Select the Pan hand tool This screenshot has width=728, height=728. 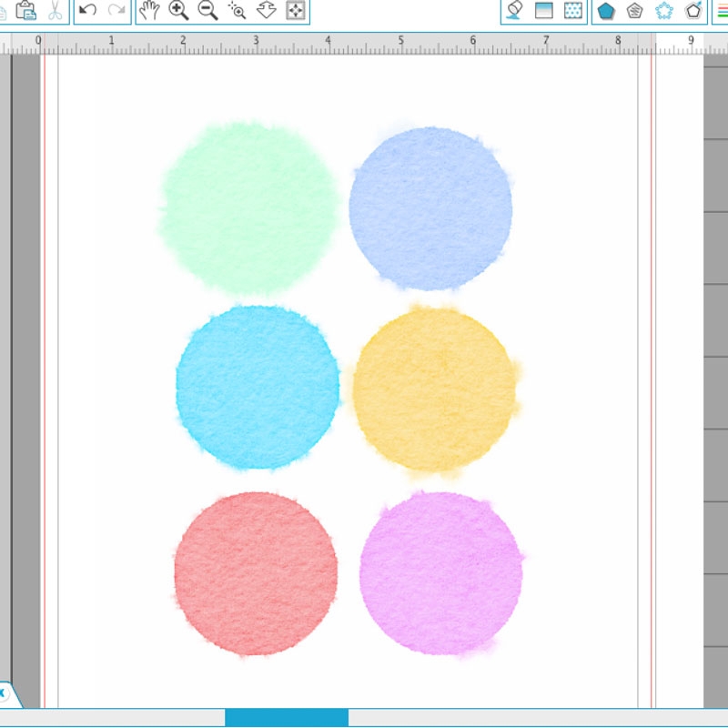[x=149, y=10]
